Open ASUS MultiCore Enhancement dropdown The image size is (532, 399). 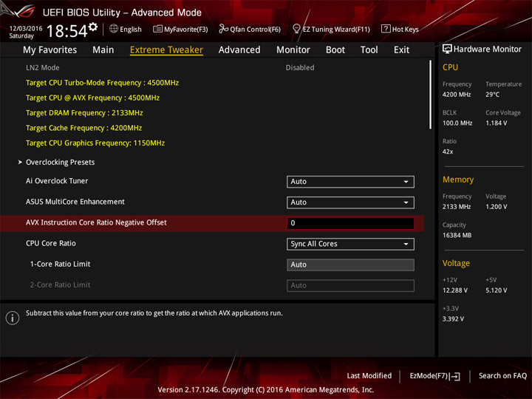(x=350, y=202)
